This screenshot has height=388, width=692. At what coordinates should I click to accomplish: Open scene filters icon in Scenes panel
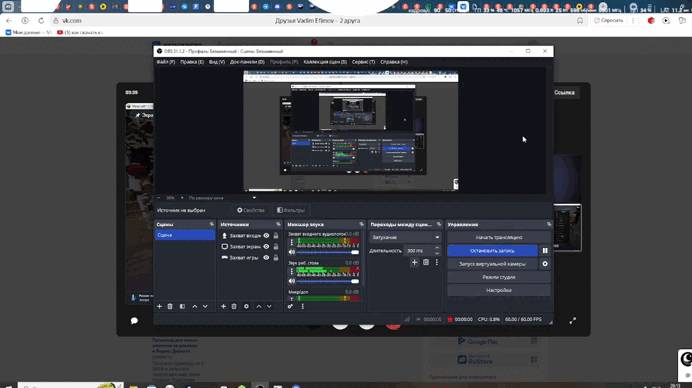pyautogui.click(x=182, y=306)
